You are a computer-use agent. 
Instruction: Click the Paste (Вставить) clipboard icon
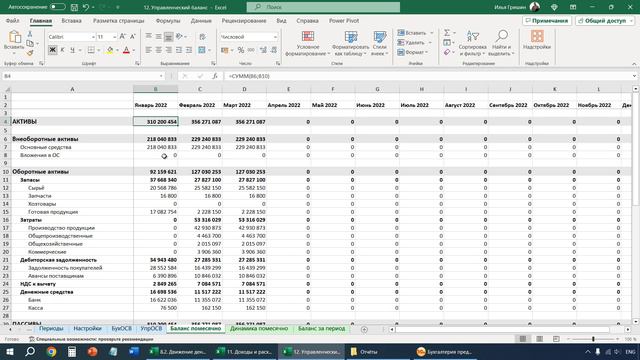pos(14,37)
